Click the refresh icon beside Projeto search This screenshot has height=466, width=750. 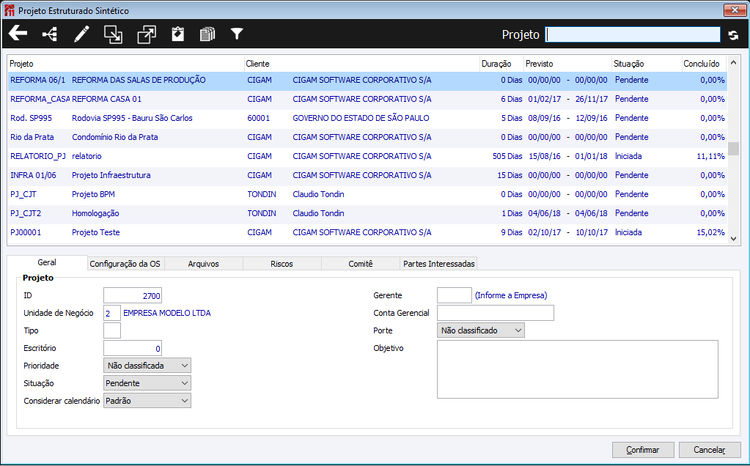(x=733, y=35)
